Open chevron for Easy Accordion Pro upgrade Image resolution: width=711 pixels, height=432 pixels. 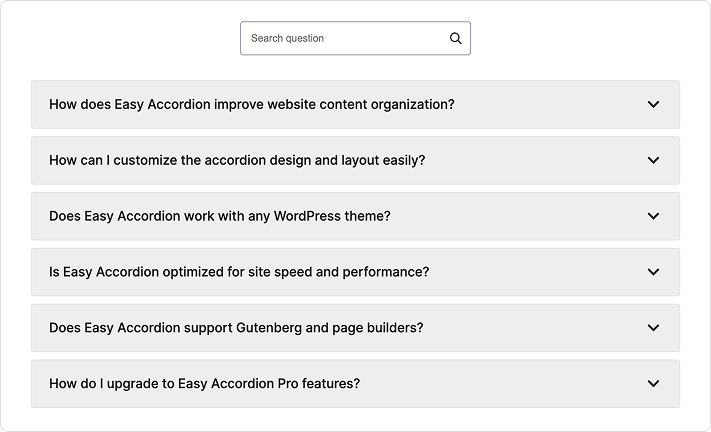click(x=653, y=384)
